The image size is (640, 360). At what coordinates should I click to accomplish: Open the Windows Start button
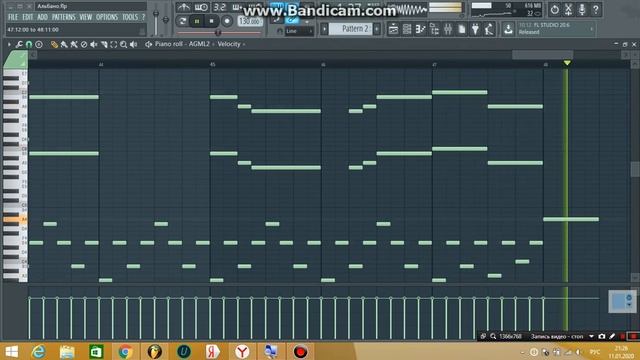(11, 351)
